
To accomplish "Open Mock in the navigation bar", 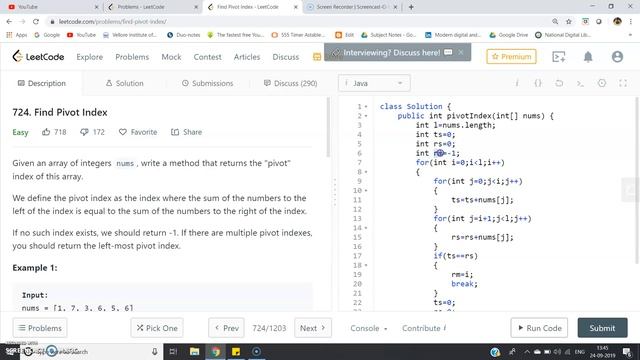I will click(x=171, y=57).
